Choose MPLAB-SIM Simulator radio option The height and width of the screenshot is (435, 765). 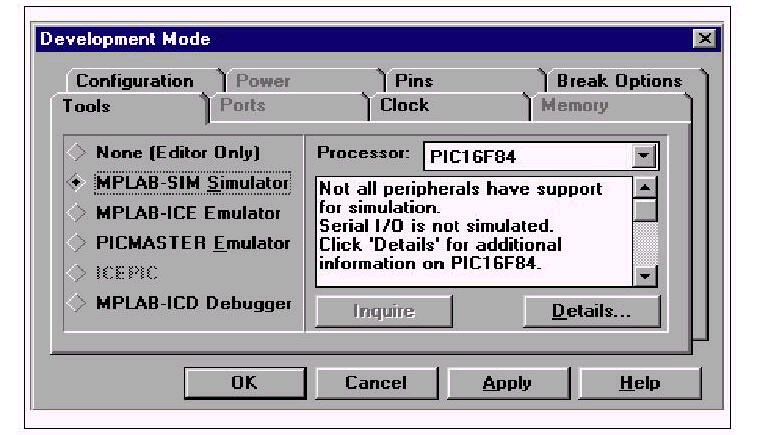(179, 183)
